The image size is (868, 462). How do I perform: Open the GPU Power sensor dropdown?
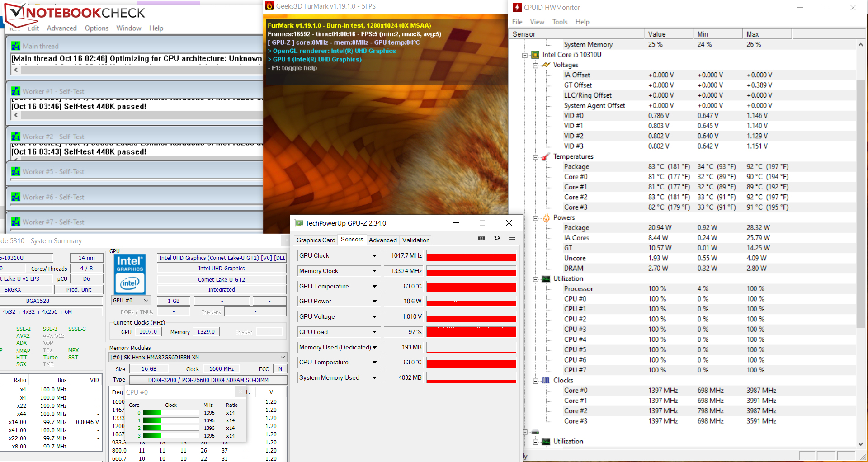374,302
